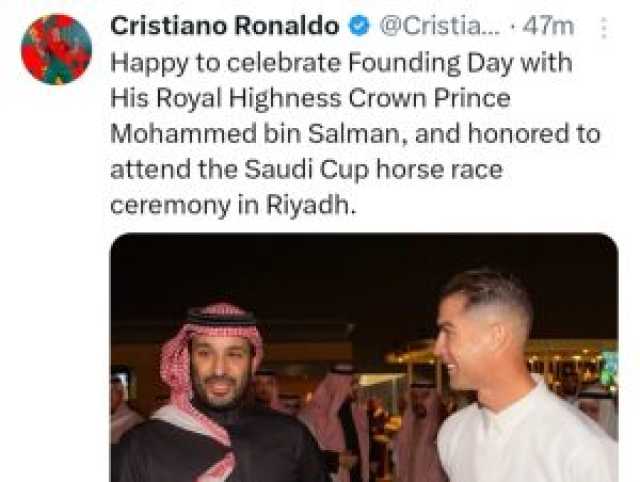Open the attached photo in the tweet
This screenshot has height=482, width=640.
[x=364, y=358]
